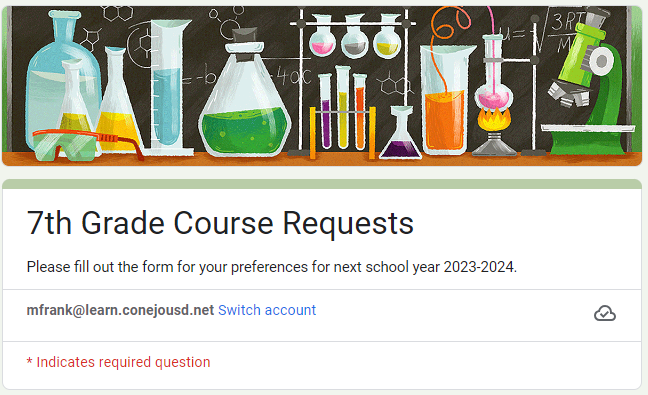Click the red Indicates required question notice
The height and width of the screenshot is (395, 648).
(119, 362)
